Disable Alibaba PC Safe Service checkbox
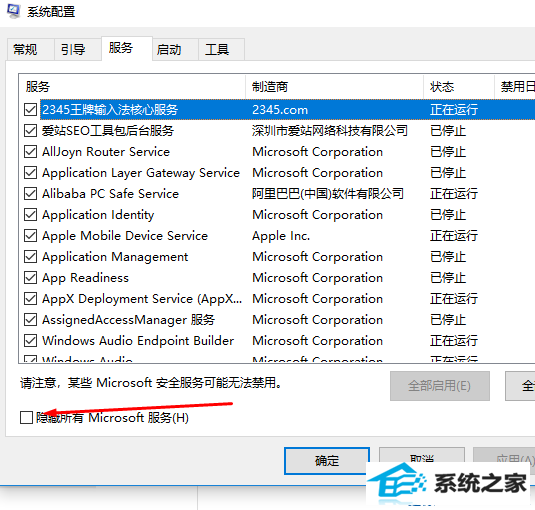This screenshot has width=535, height=510. click(30, 194)
